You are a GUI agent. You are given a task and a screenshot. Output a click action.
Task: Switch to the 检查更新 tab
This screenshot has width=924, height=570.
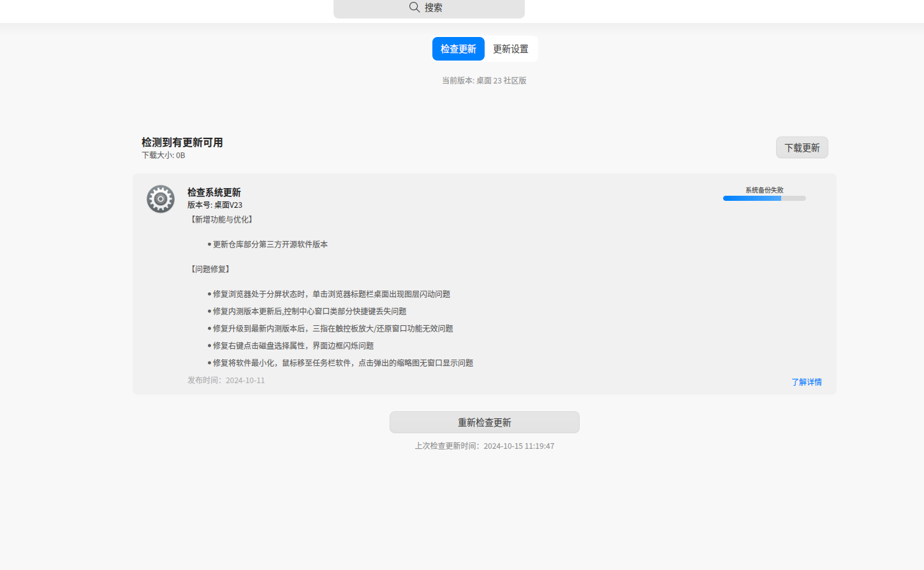(x=458, y=49)
